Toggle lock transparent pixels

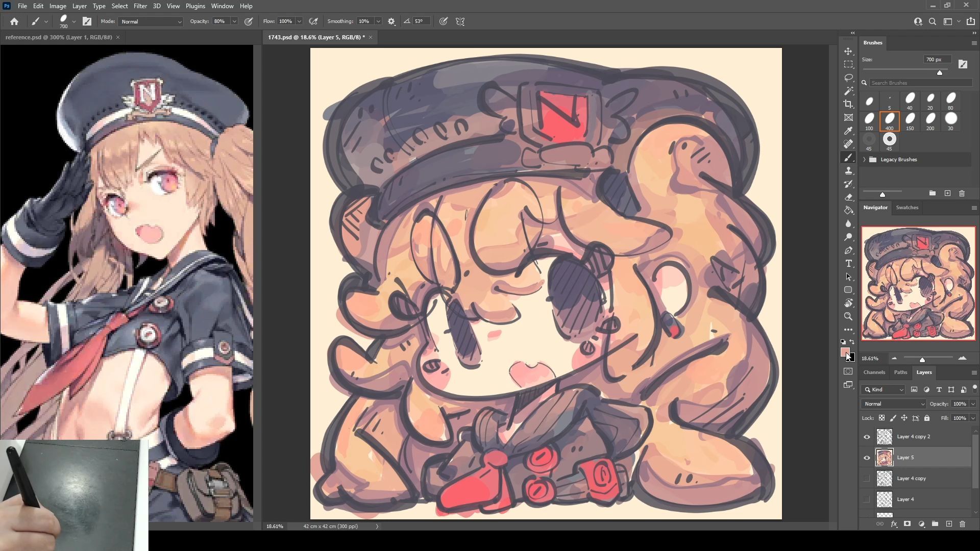pos(881,418)
